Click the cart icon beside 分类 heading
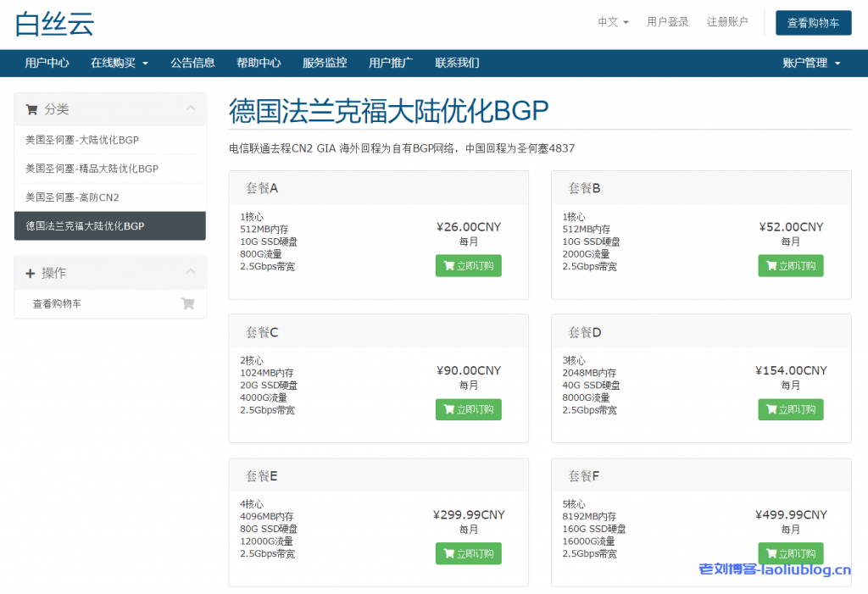This screenshot has width=868, height=594. tap(31, 108)
